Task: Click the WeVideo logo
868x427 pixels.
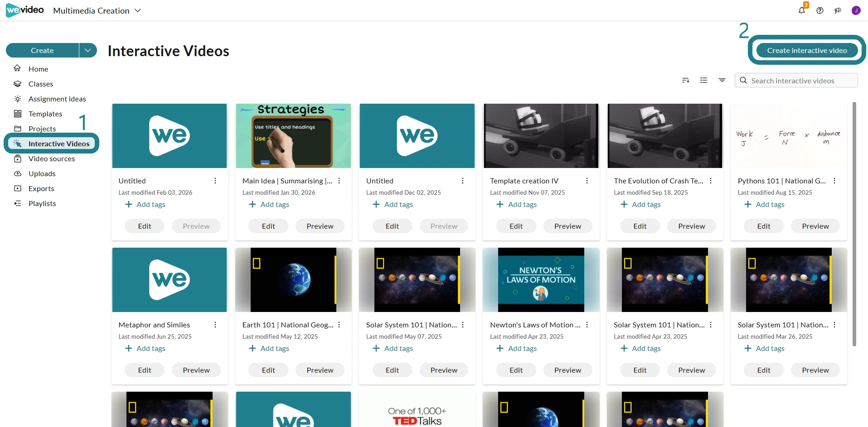Action: 25,10
